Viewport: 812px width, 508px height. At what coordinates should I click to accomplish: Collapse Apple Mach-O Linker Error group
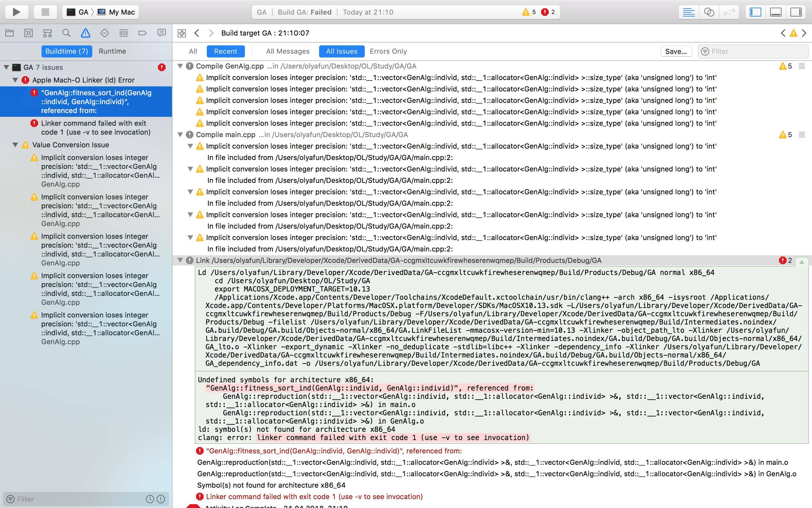click(15, 80)
